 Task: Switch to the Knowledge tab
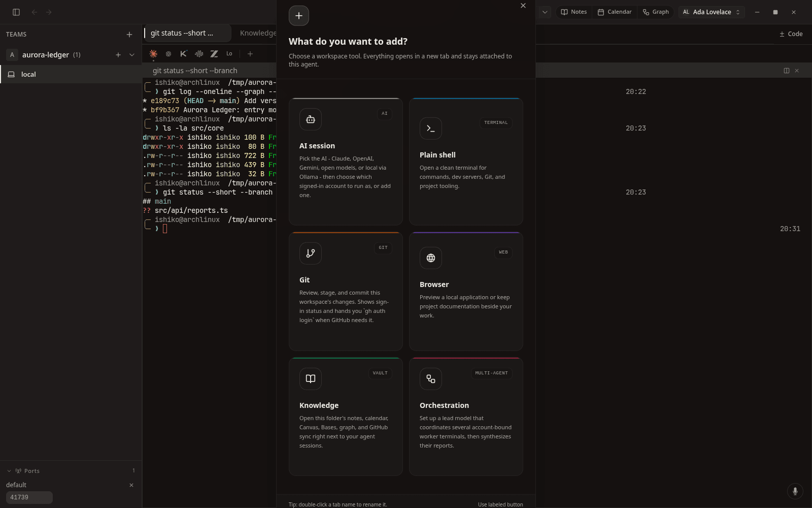tap(258, 33)
